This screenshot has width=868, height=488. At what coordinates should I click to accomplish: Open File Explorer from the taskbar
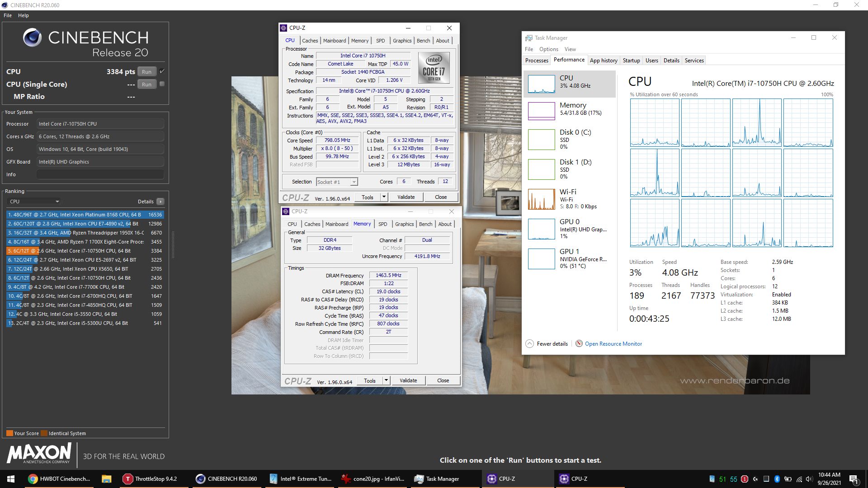106,479
